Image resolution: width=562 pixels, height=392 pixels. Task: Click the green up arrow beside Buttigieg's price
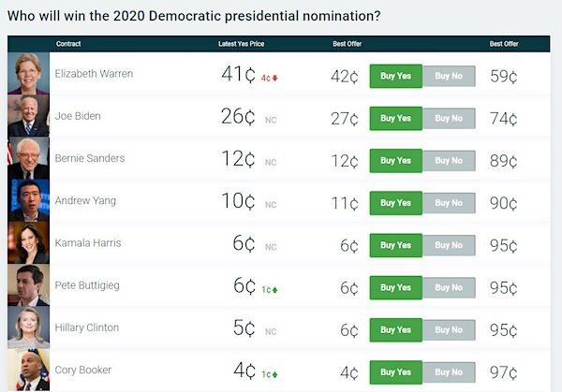coord(274,290)
